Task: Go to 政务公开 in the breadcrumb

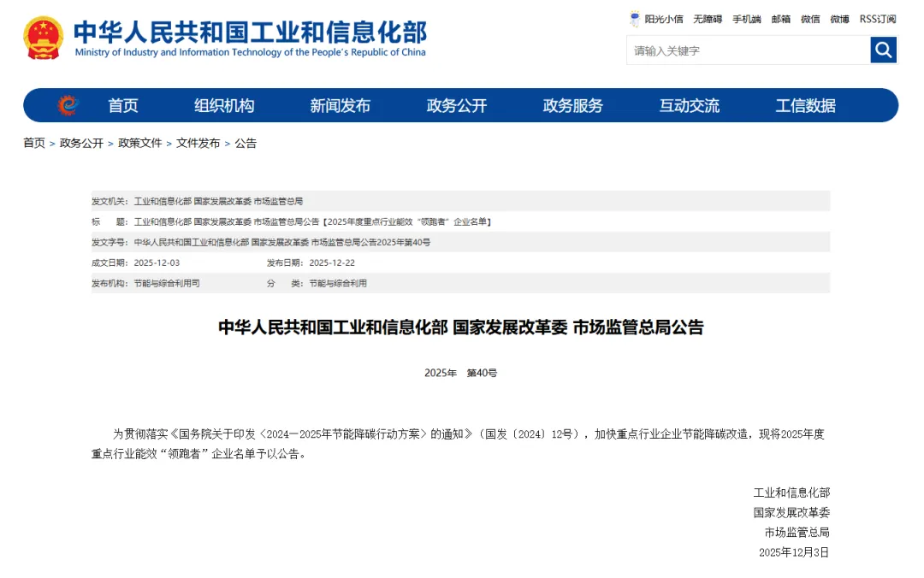Action: [x=81, y=143]
